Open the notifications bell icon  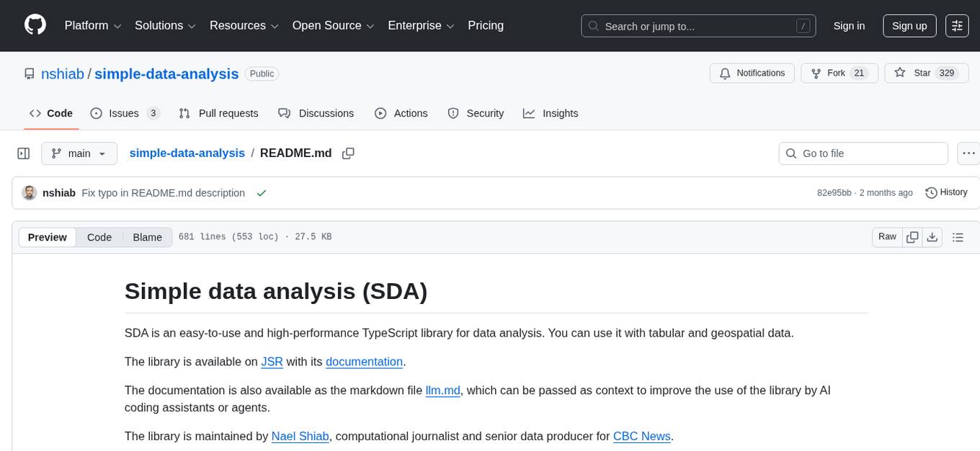[724, 73]
